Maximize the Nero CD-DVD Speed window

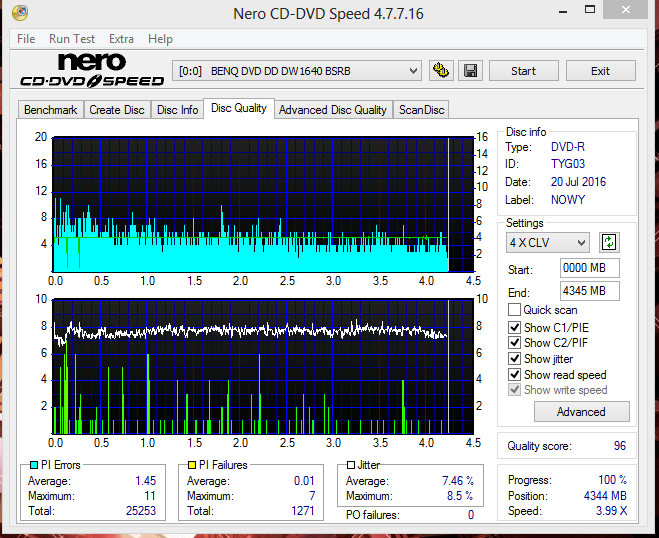coord(590,9)
